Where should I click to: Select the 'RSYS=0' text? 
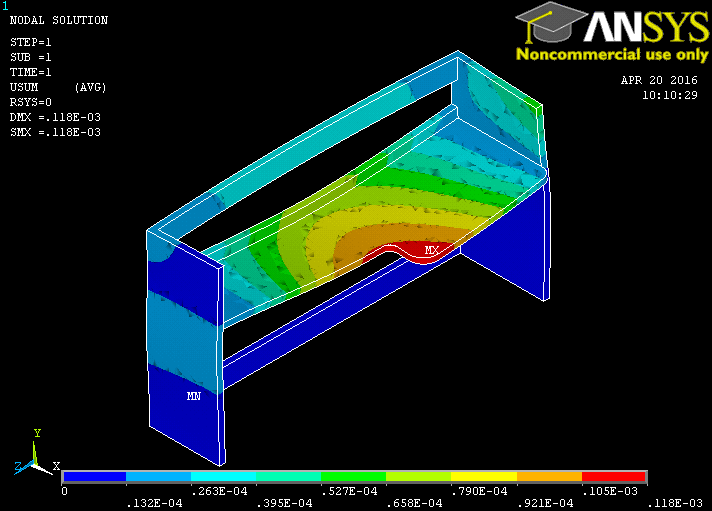(30, 102)
